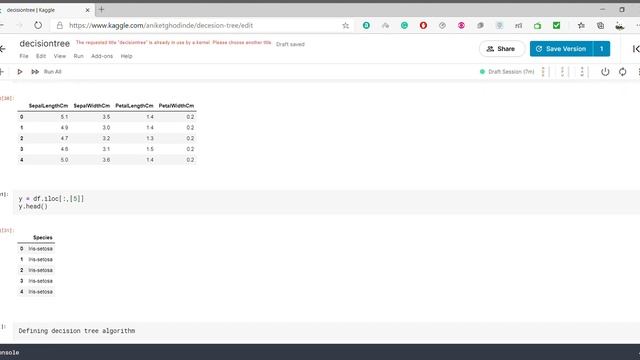Restart session with the refresh icon
This screenshot has width=640, height=360.
coord(622,72)
